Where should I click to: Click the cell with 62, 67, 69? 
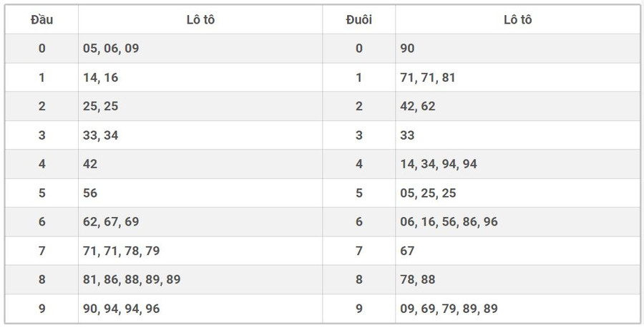click(111, 222)
